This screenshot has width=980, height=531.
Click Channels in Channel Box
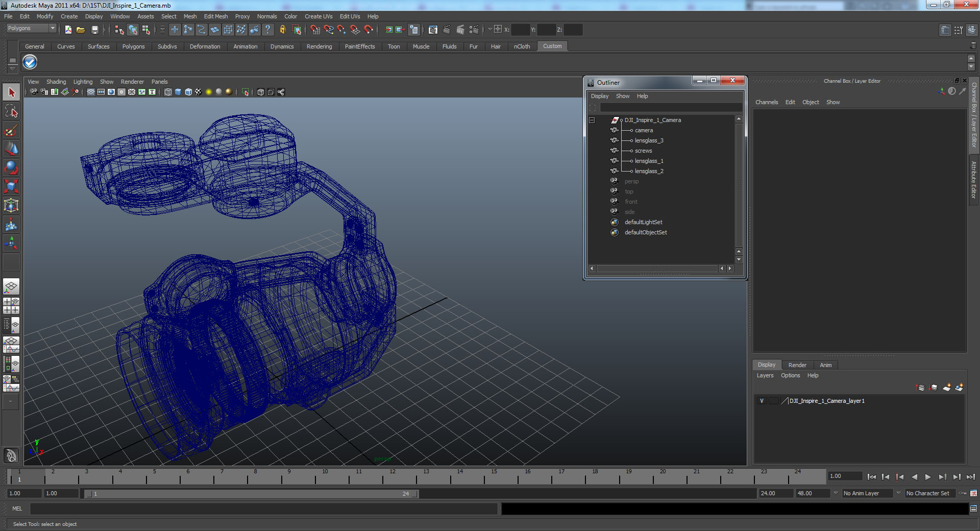767,102
